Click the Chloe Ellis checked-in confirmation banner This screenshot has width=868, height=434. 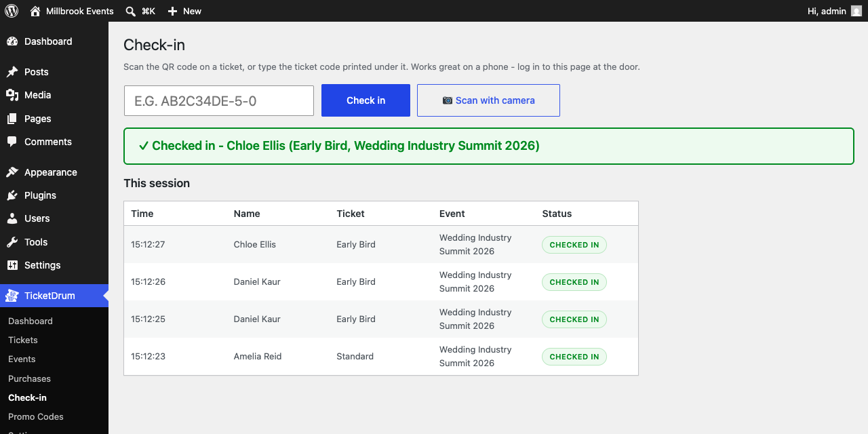(488, 146)
